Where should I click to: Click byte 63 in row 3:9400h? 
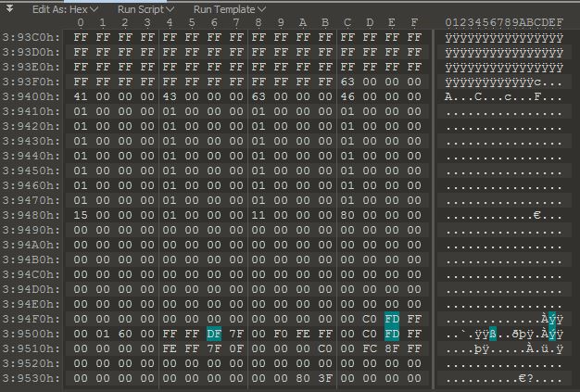pyautogui.click(x=258, y=96)
